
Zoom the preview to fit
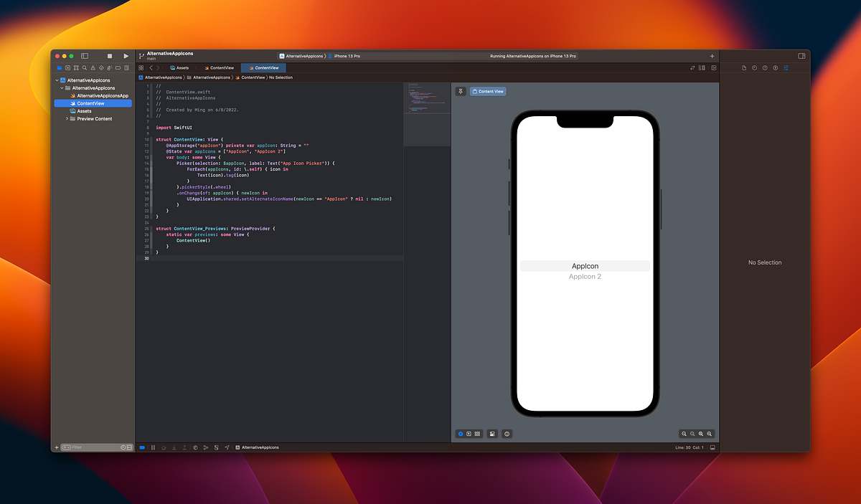700,434
